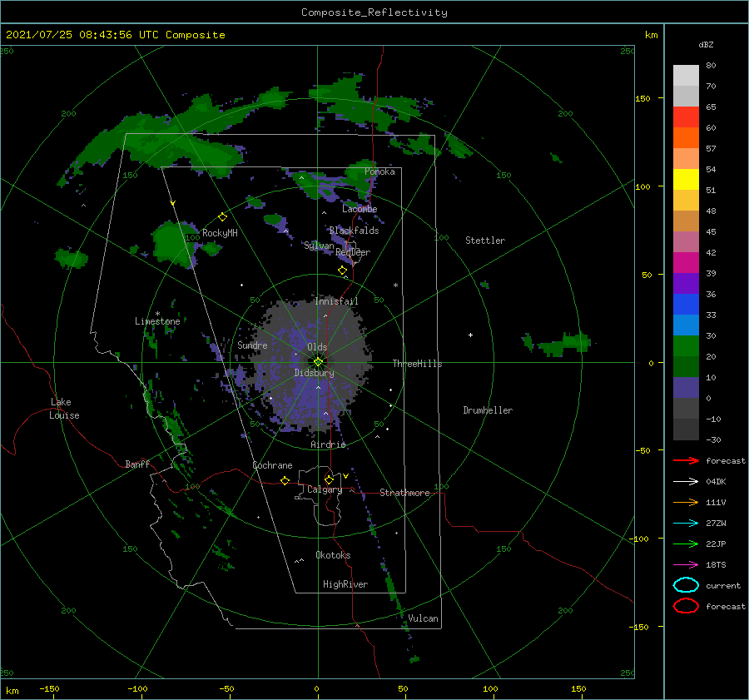This screenshot has height=700, width=749.
Task: Click the RedDeer city label
Action: click(353, 252)
